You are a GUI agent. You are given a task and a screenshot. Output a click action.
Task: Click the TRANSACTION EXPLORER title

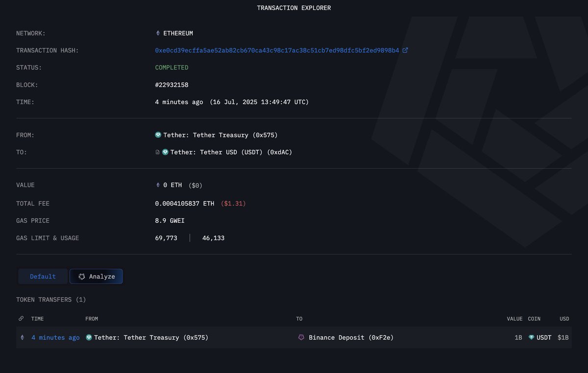tap(294, 8)
